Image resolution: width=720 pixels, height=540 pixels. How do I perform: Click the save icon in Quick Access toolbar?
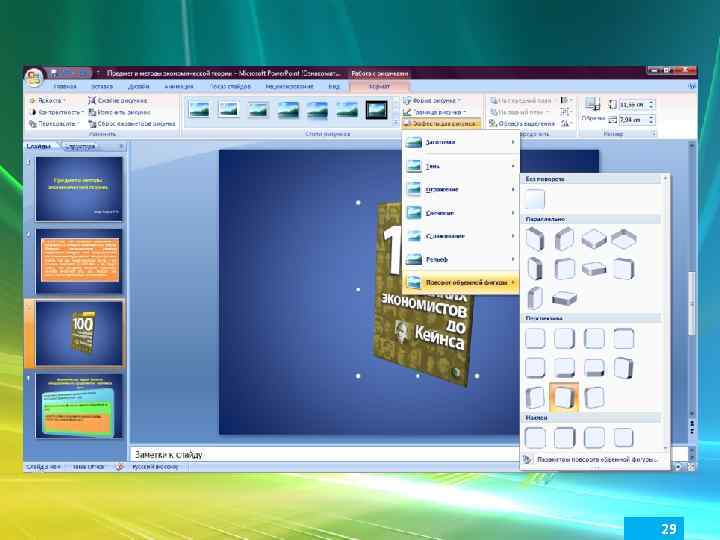coord(54,73)
